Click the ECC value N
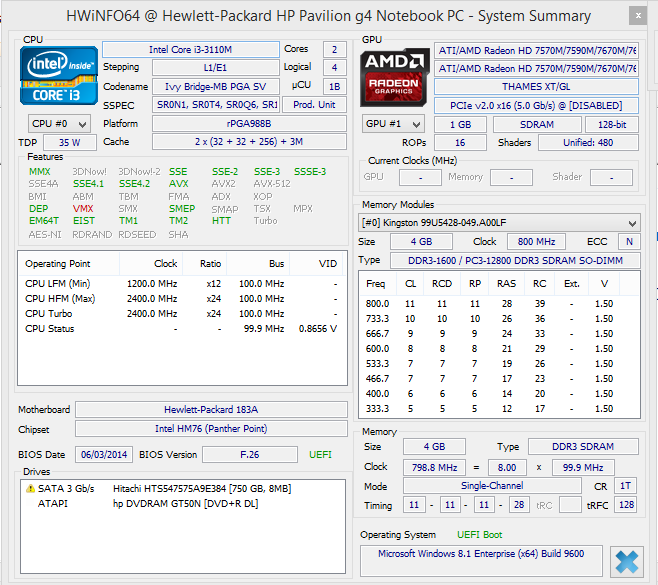 click(629, 242)
